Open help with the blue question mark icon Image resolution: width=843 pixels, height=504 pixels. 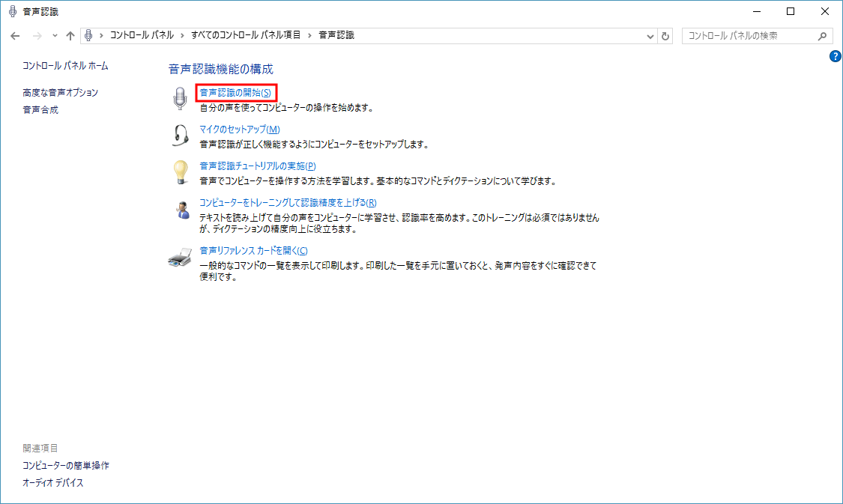click(835, 56)
